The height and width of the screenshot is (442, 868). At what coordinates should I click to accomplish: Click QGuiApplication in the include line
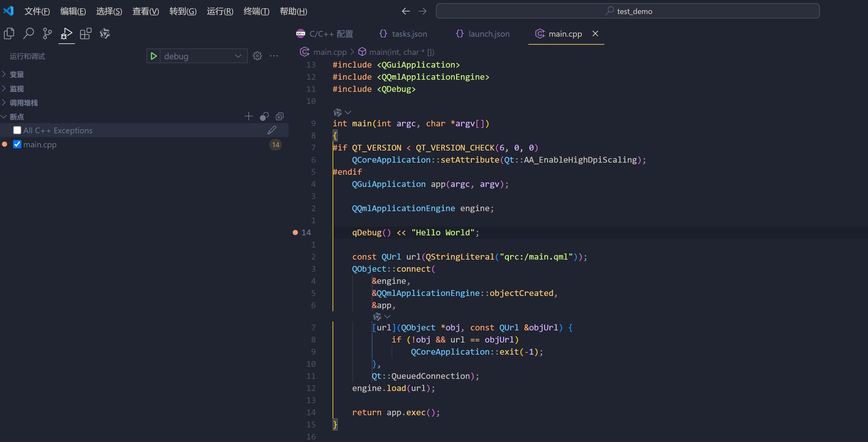[418, 65]
